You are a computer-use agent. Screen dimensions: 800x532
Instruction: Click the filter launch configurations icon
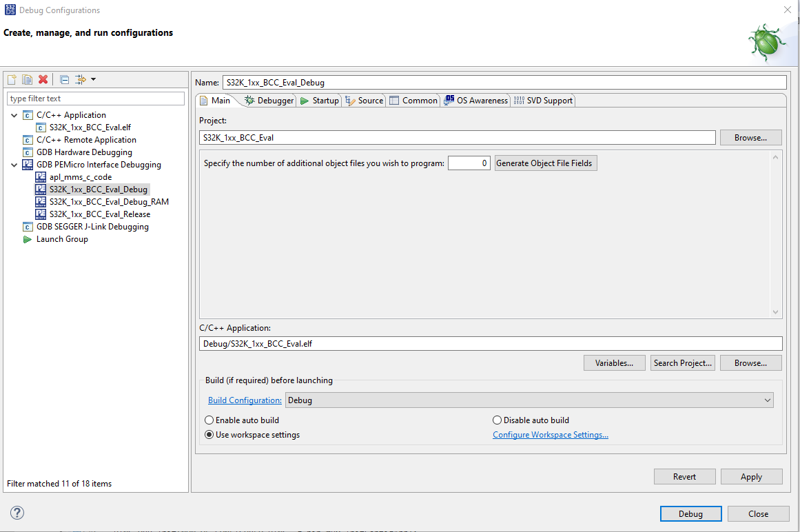point(81,79)
